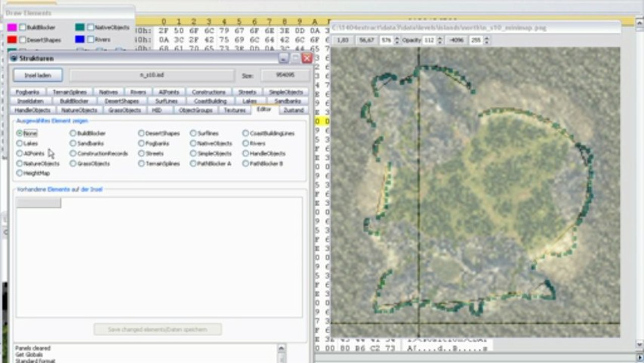Tick Rivers checkbox in Draw Elements
The height and width of the screenshot is (363, 644).
click(x=90, y=39)
